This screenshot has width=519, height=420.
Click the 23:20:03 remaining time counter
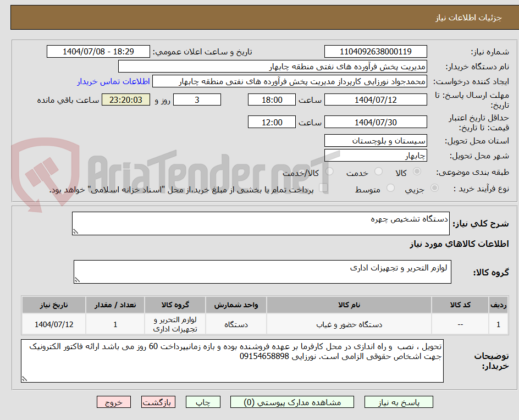click(x=125, y=100)
